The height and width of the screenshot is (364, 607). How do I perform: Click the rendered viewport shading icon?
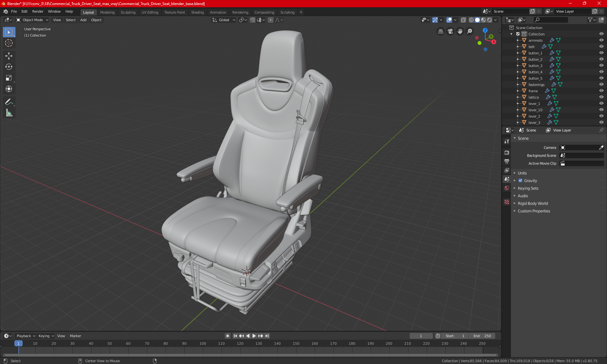point(489,20)
